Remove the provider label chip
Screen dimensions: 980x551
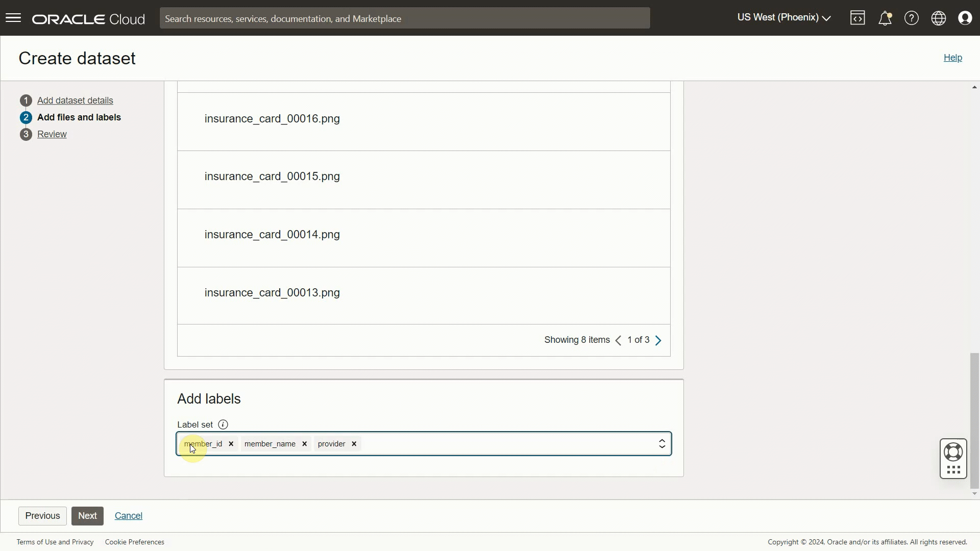[x=353, y=444]
